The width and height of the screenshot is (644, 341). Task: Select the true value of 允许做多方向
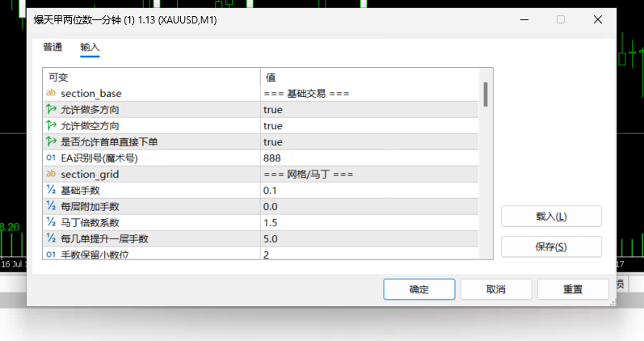coord(273,110)
